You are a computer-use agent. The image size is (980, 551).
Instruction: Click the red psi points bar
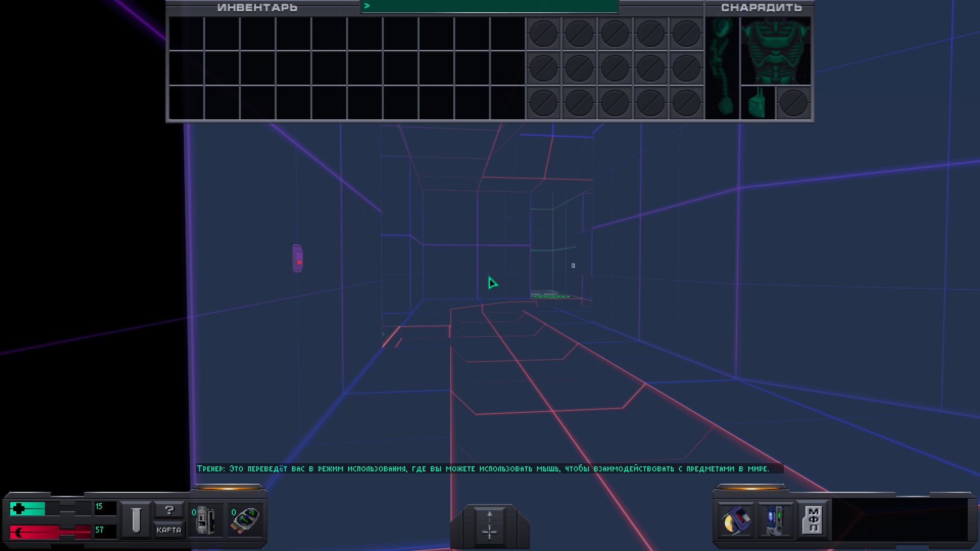(x=50, y=532)
